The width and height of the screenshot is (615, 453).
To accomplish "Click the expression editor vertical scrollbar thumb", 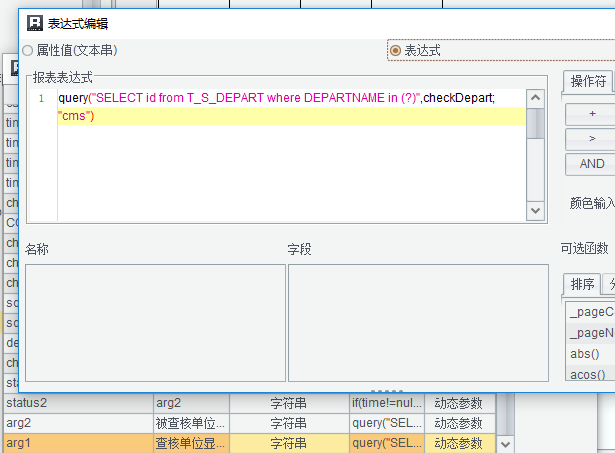I will pyautogui.click(x=535, y=124).
